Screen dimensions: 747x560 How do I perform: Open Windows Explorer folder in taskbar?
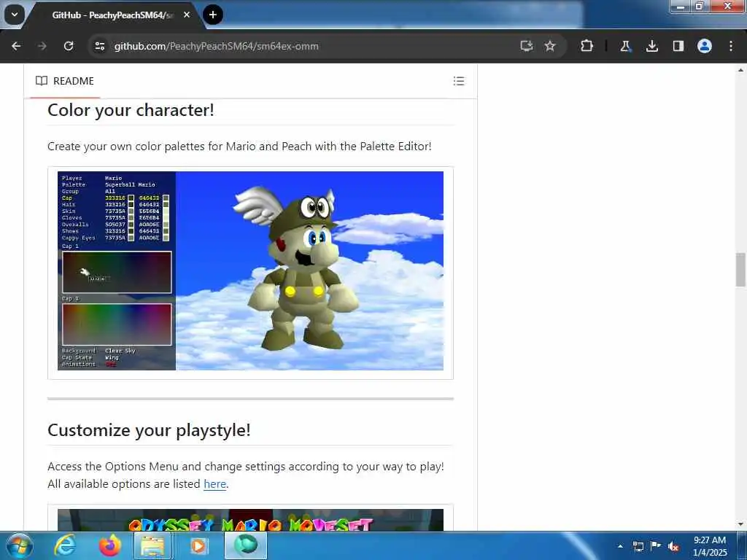click(x=152, y=545)
